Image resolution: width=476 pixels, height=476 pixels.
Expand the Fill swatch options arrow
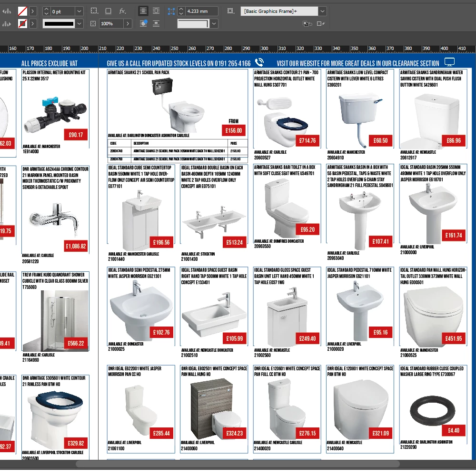[x=32, y=11]
